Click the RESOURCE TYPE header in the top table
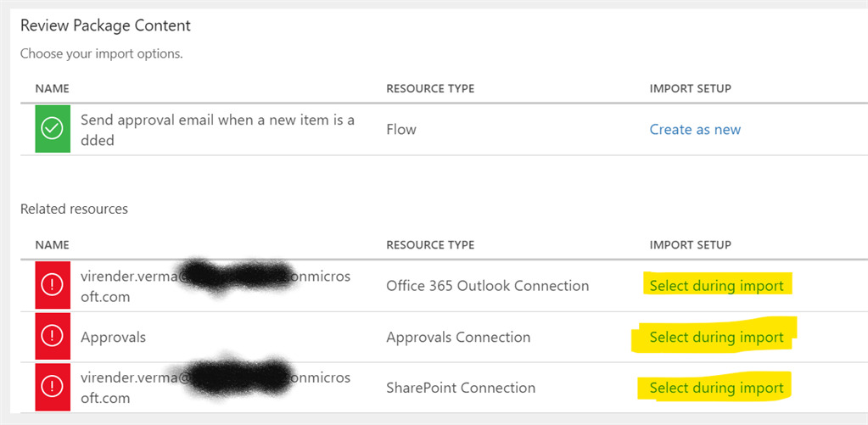Image resolution: width=868 pixels, height=425 pixels. click(430, 88)
